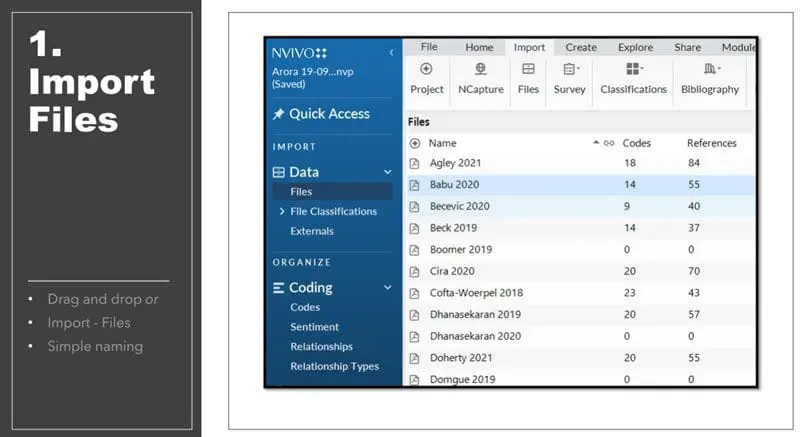800x437 pixels.
Task: Open Externals under Data
Action: click(312, 231)
